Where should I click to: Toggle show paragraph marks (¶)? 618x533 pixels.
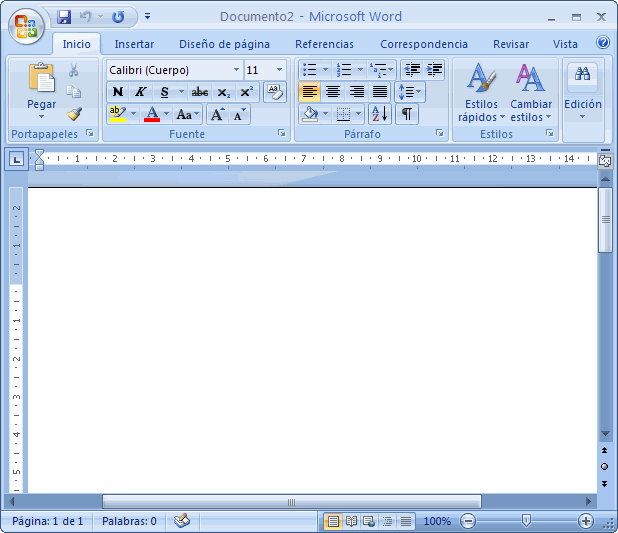[x=407, y=114]
